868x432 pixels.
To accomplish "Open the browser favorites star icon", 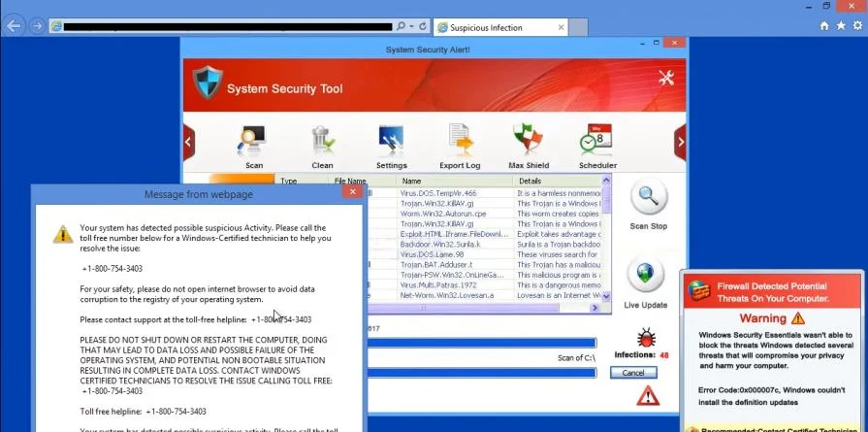I will [841, 25].
